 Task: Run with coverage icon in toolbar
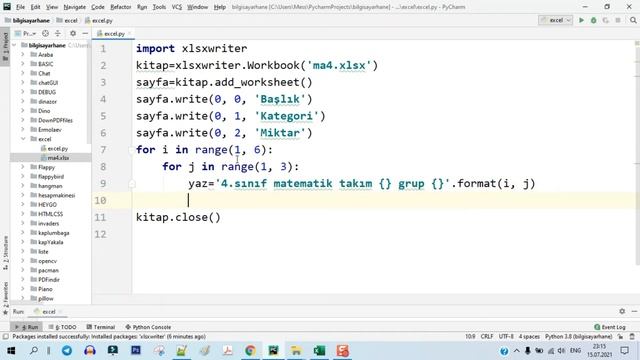pyautogui.click(x=605, y=20)
